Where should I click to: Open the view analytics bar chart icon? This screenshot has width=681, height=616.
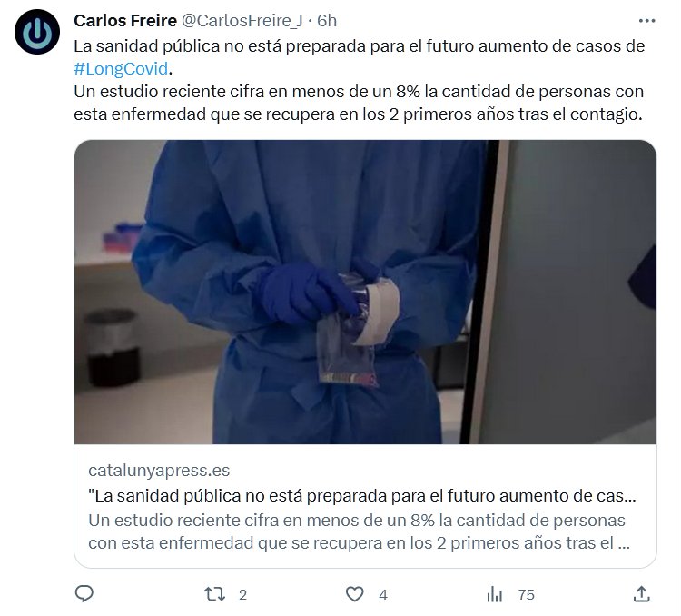(494, 594)
